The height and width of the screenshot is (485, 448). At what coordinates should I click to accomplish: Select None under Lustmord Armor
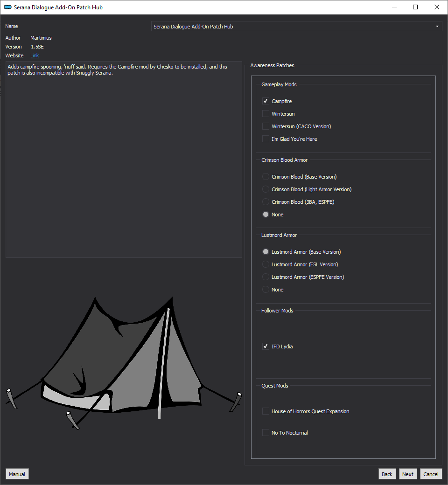point(266,290)
